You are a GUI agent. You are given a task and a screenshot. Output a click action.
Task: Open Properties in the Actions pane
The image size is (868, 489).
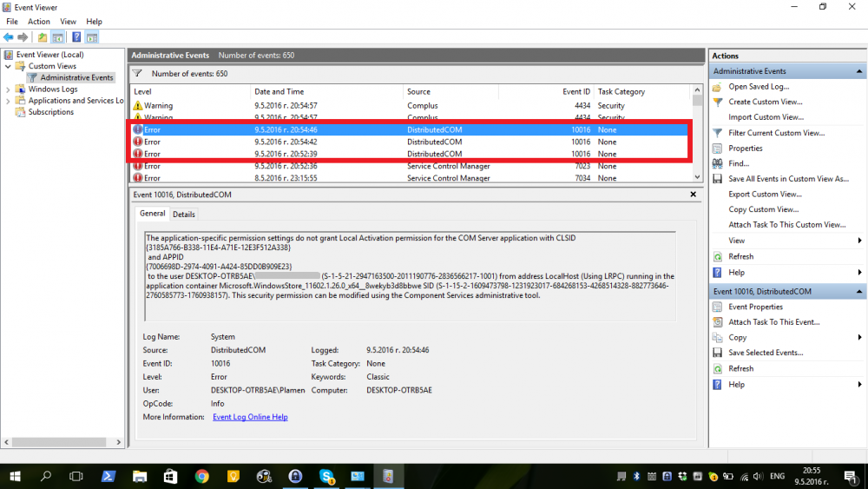[745, 149]
